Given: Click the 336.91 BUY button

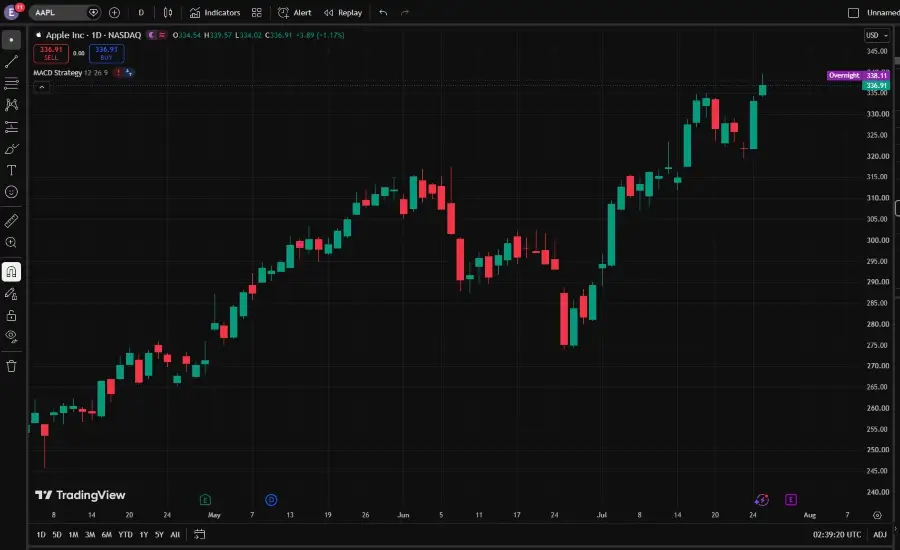Looking at the screenshot, I should point(106,53).
